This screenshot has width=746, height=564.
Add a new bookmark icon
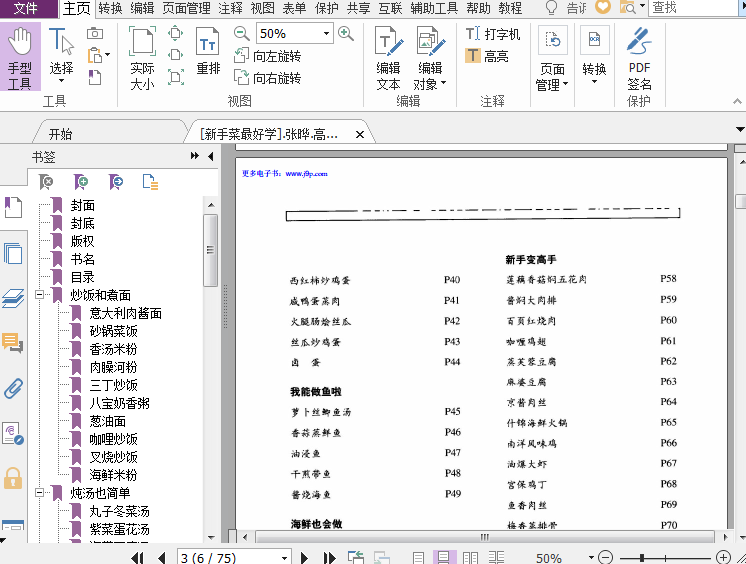click(81, 182)
